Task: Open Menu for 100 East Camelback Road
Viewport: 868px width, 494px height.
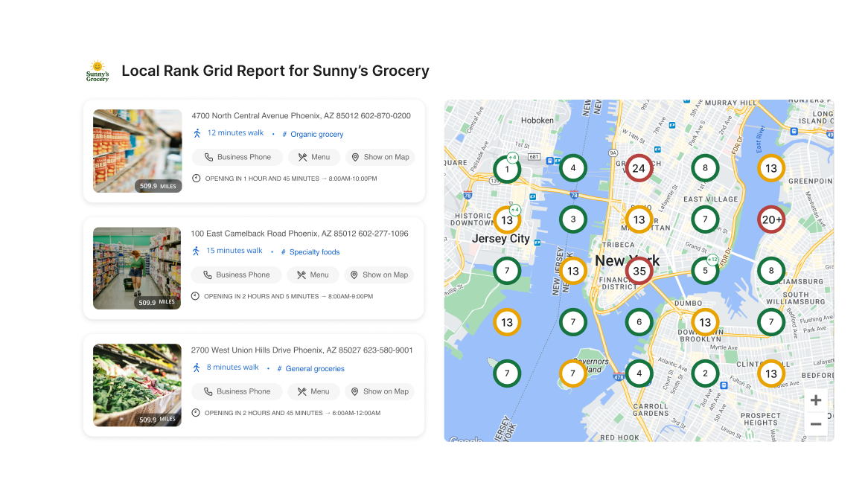Action: click(x=313, y=275)
